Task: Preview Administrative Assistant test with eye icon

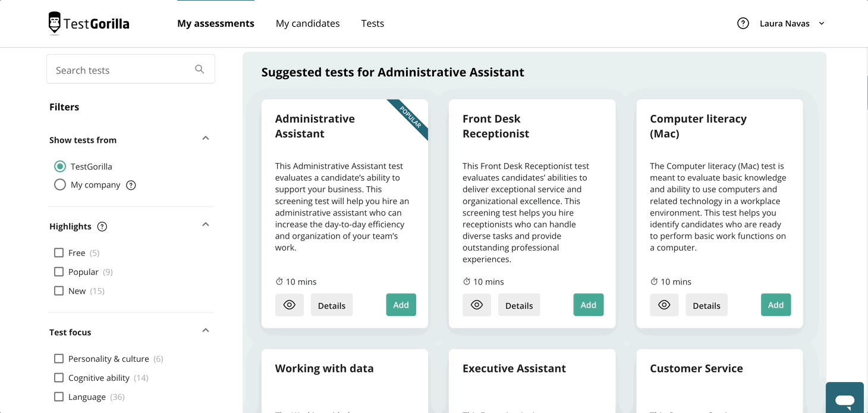Action: pos(290,305)
